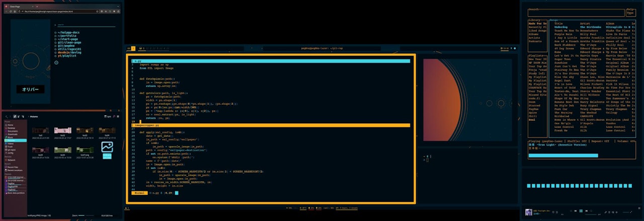644x221 pixels.
Task: Focus the n.py buffer header in editor
Action: click(x=271, y=61)
